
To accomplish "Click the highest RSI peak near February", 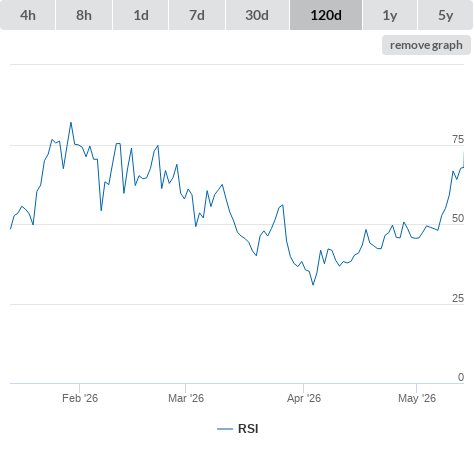I will [71, 123].
